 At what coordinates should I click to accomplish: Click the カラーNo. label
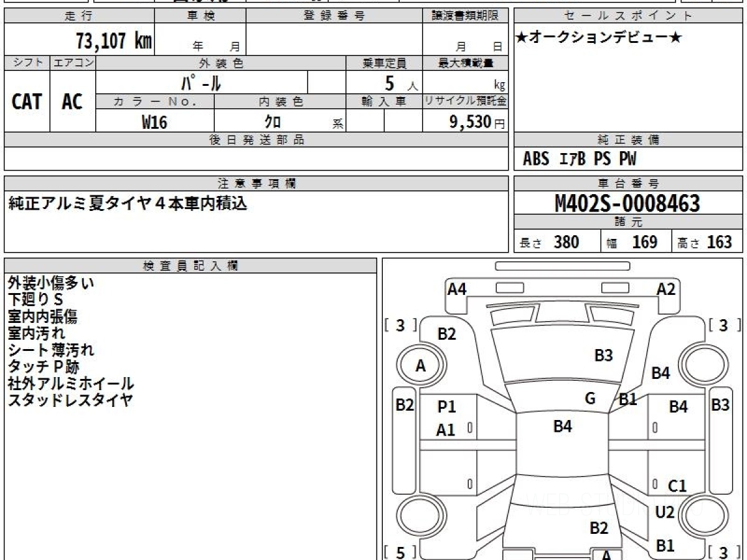(155, 101)
